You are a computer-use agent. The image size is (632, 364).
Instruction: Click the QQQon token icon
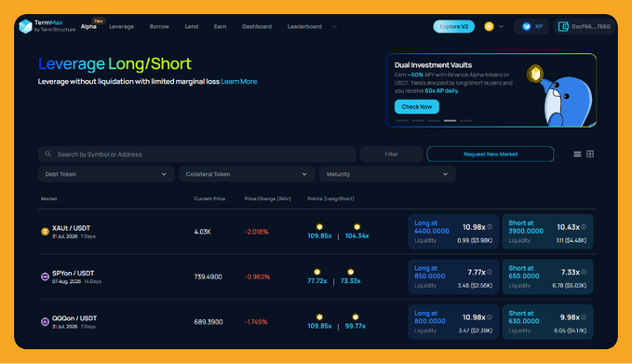pos(45,322)
